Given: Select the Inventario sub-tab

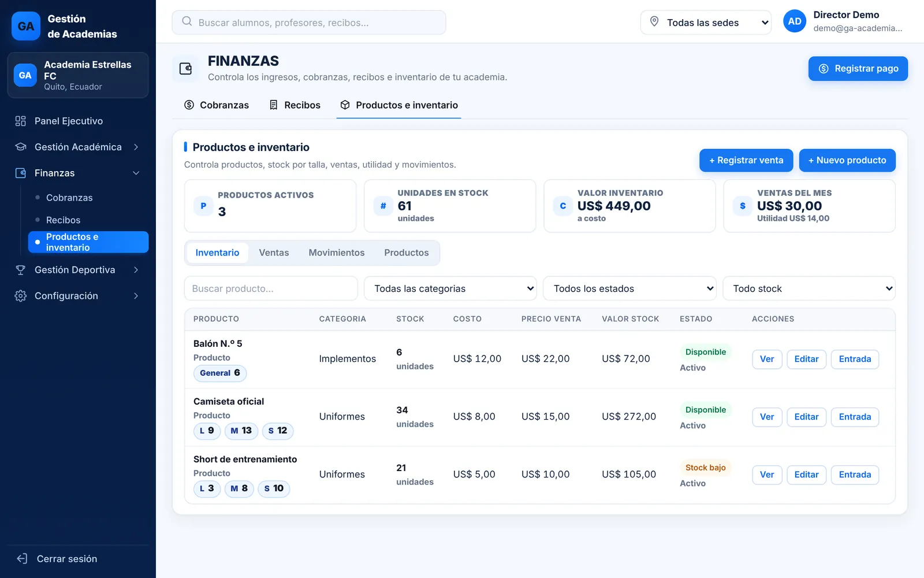Looking at the screenshot, I should coord(217,253).
